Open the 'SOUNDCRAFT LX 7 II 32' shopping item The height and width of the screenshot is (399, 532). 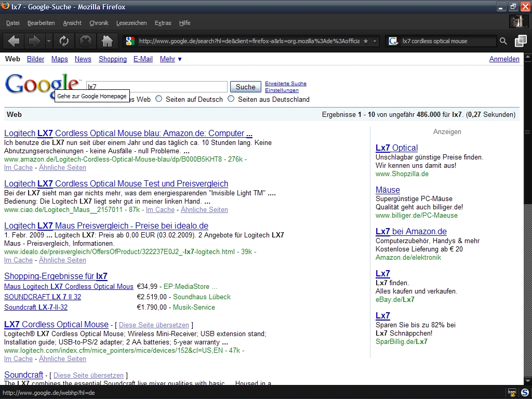(43, 297)
